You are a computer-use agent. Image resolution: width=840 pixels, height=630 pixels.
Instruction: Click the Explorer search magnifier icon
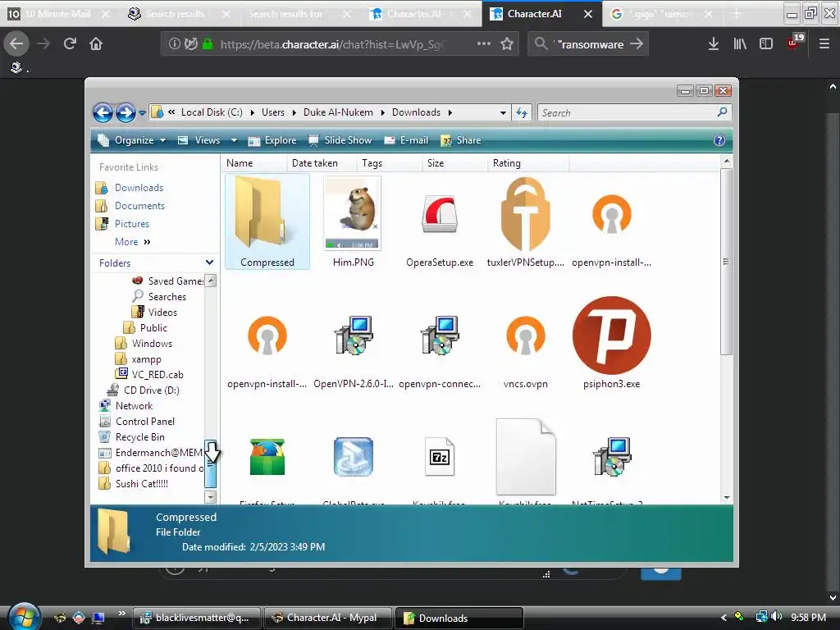tap(722, 112)
